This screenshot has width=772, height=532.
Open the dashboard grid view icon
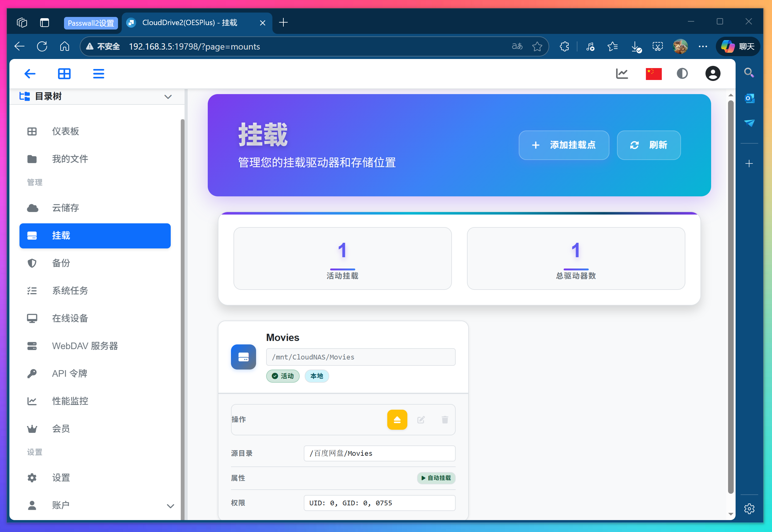point(64,73)
